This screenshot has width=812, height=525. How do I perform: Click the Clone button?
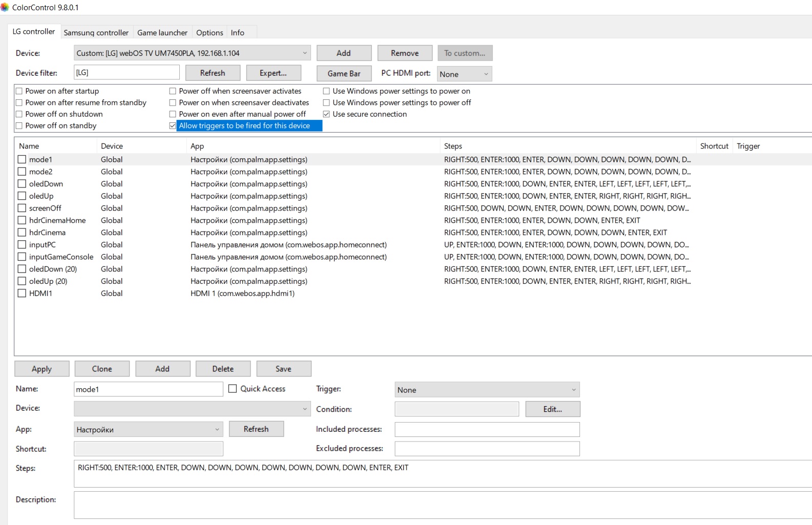point(102,369)
